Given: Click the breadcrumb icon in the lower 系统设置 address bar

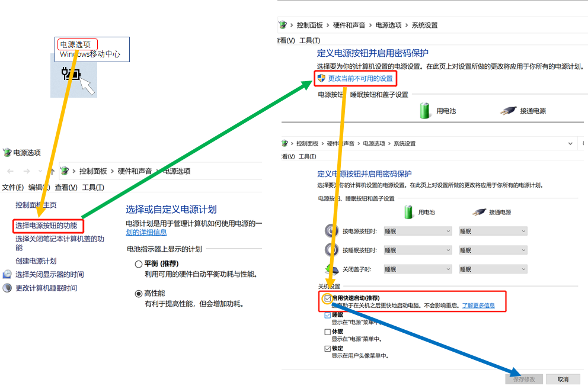Looking at the screenshot, I should point(285,143).
